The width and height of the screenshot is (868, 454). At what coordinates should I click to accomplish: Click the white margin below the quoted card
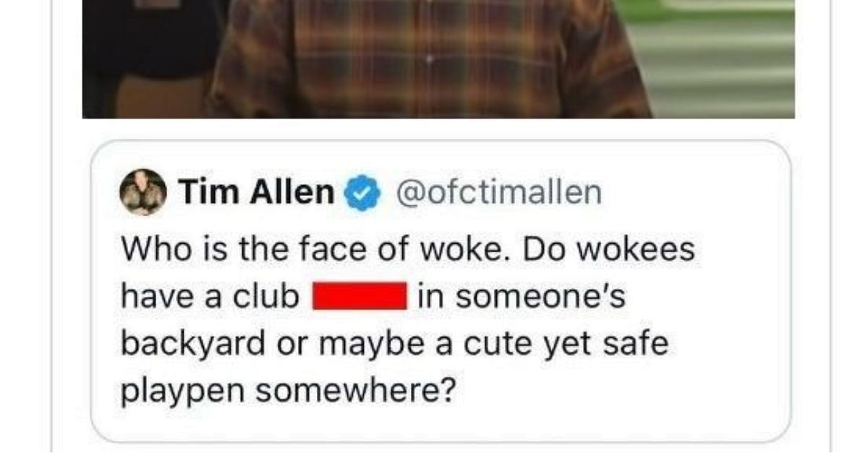pyautogui.click(x=440, y=449)
